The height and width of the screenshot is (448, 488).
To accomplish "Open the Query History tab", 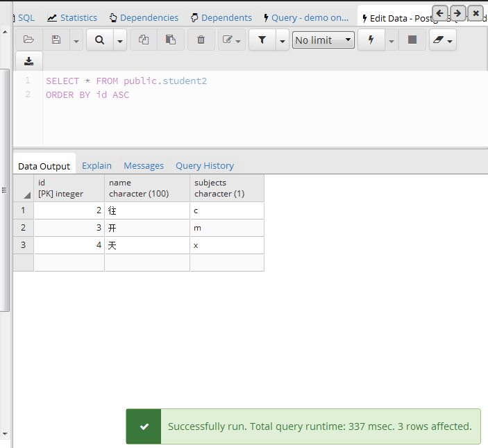I will [205, 165].
